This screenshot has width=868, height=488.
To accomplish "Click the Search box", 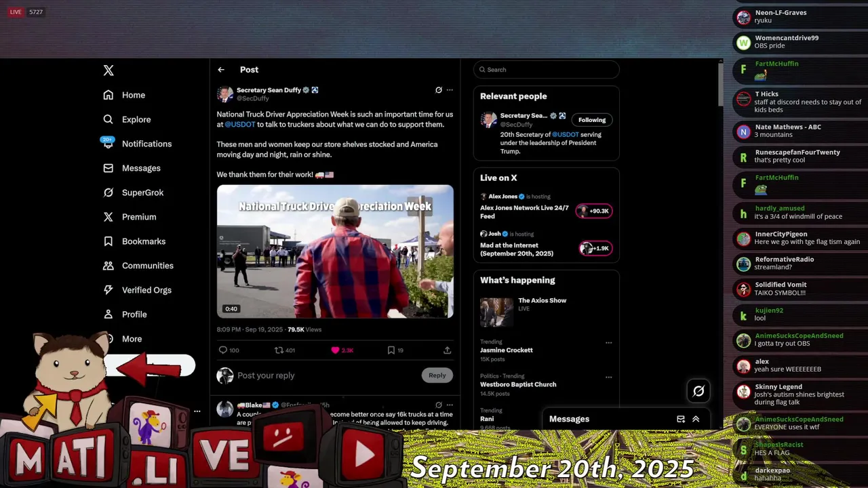I will [x=547, y=70].
